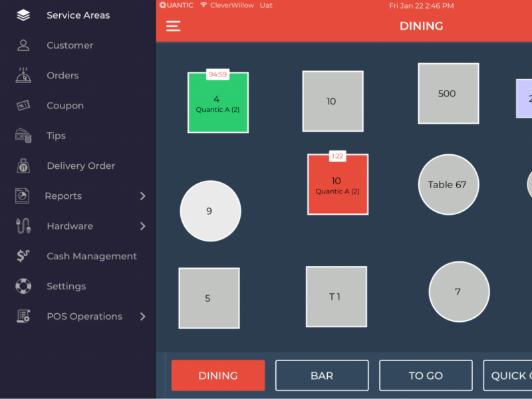This screenshot has width=532, height=399.
Task: Select the POS Operations receipt icon
Action: point(23,317)
